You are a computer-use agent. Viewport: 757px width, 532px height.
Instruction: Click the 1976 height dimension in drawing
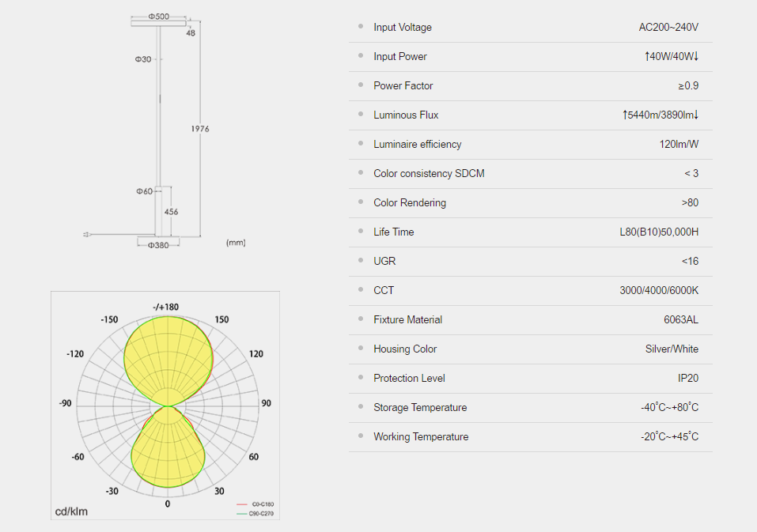(199, 128)
